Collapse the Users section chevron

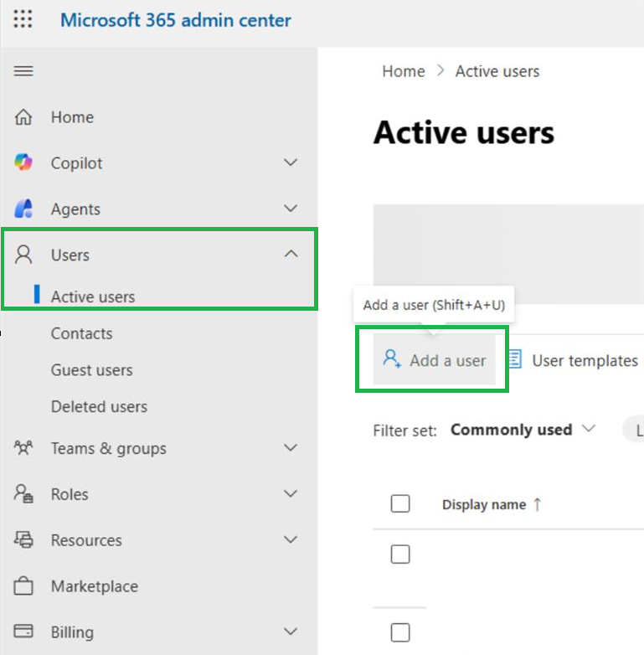(x=291, y=254)
